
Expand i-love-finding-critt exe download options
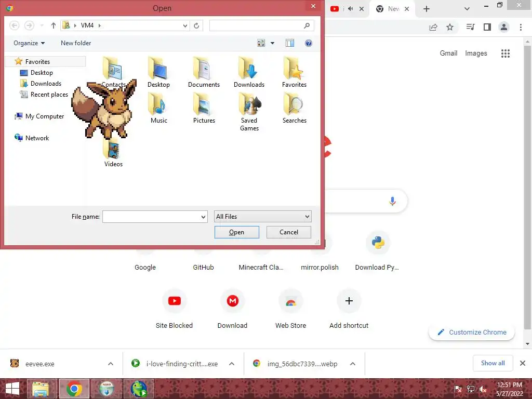point(232,364)
